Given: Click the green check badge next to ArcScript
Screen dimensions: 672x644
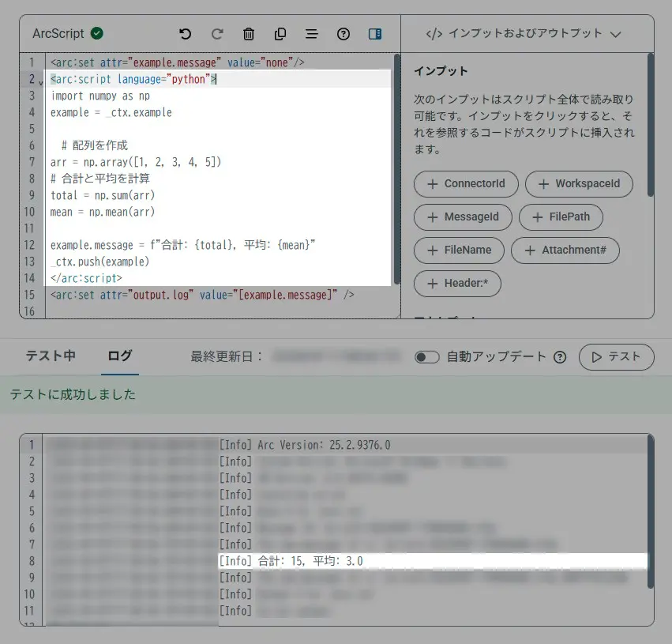Looking at the screenshot, I should tap(96, 33).
